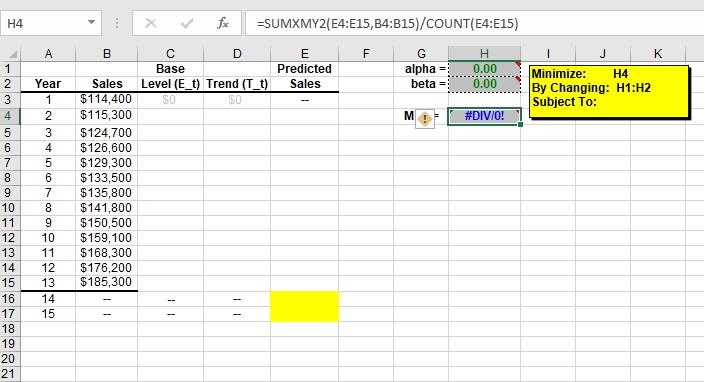This screenshot has width=706, height=382.
Task: Select the $126,600 sales cell
Action: pyautogui.click(x=107, y=148)
